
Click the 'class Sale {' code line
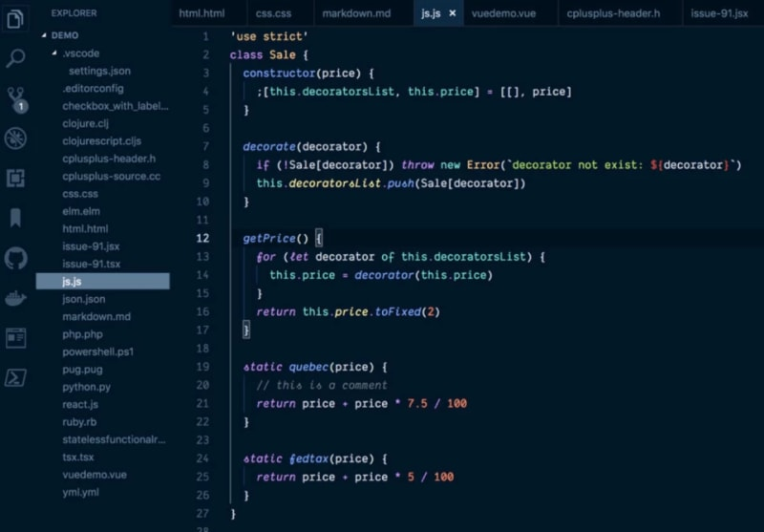268,54
